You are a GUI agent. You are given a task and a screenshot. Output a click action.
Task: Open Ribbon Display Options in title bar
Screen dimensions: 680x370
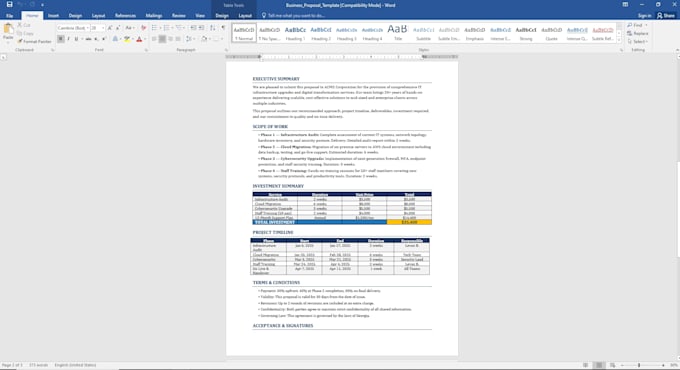(x=625, y=5)
